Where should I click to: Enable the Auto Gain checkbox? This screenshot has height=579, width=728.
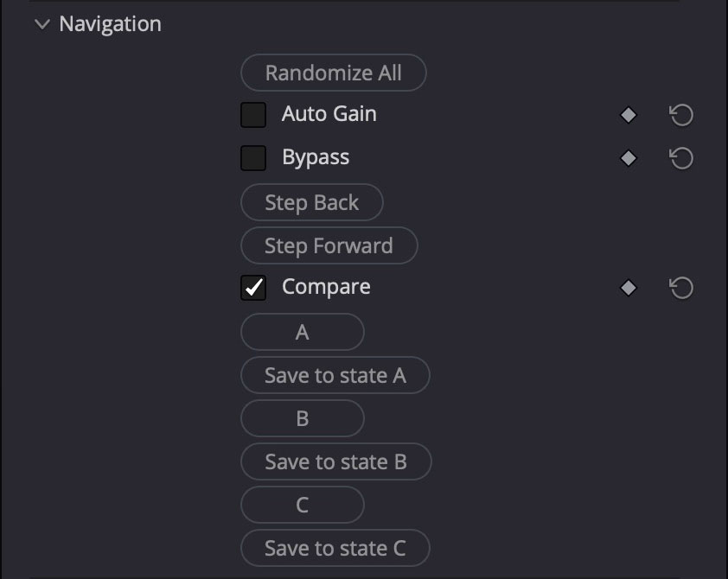click(x=253, y=114)
